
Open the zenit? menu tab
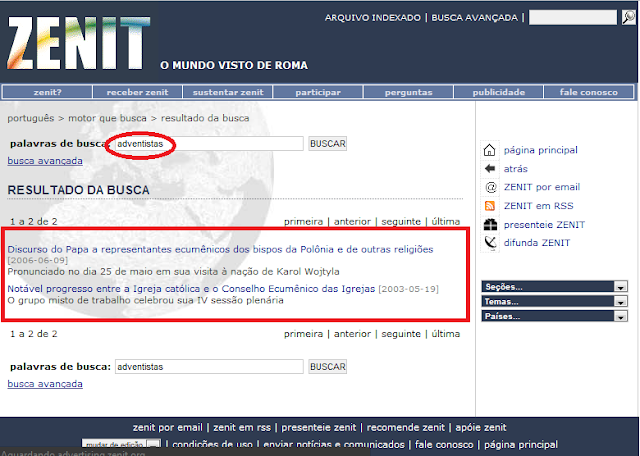(x=47, y=92)
